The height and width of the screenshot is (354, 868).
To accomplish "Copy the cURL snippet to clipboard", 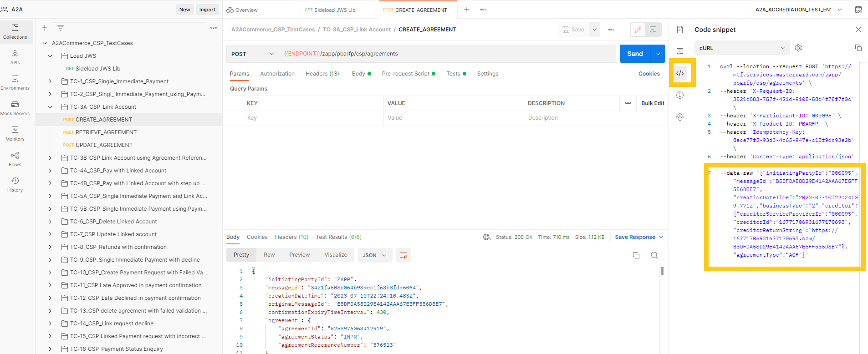I will pyautogui.click(x=858, y=48).
